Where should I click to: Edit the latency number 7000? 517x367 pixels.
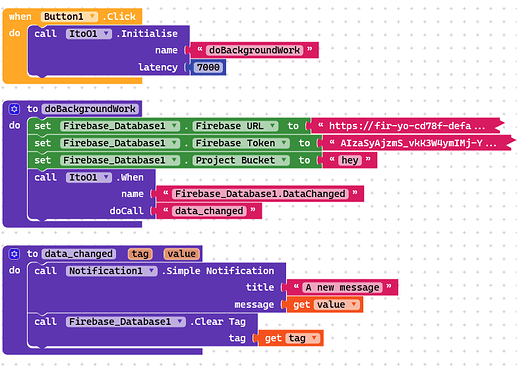pyautogui.click(x=208, y=68)
